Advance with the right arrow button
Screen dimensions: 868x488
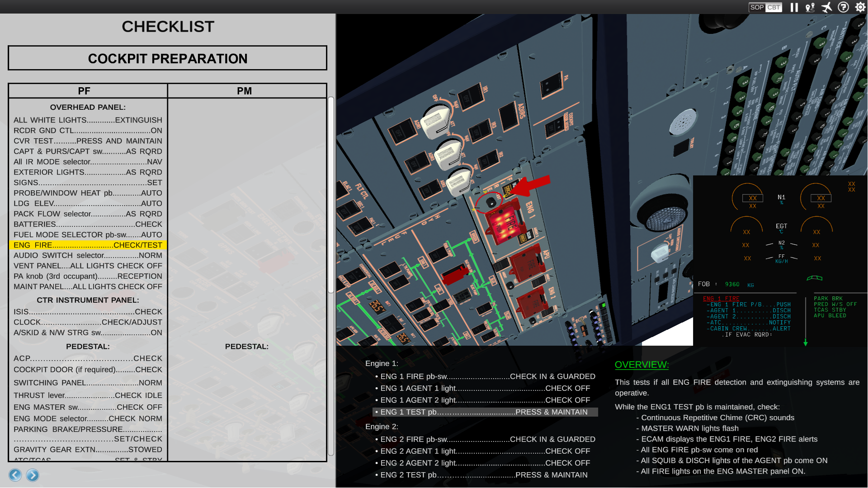[33, 475]
